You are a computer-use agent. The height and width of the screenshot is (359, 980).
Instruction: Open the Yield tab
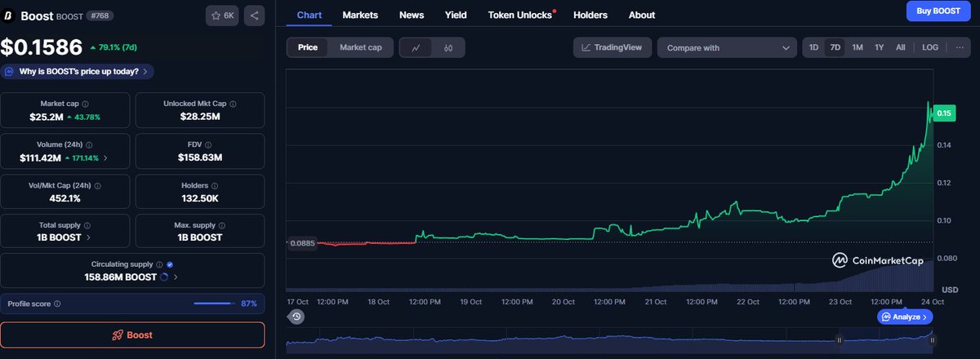point(456,15)
